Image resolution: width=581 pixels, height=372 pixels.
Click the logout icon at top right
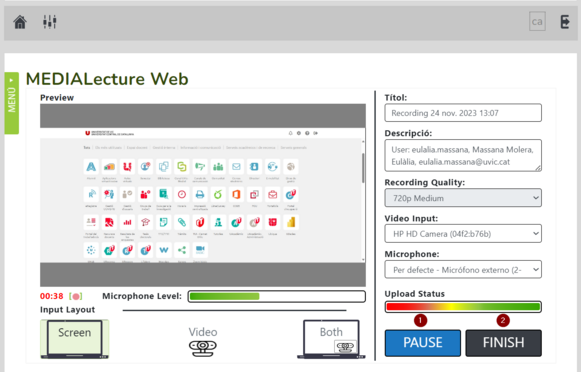(x=565, y=22)
